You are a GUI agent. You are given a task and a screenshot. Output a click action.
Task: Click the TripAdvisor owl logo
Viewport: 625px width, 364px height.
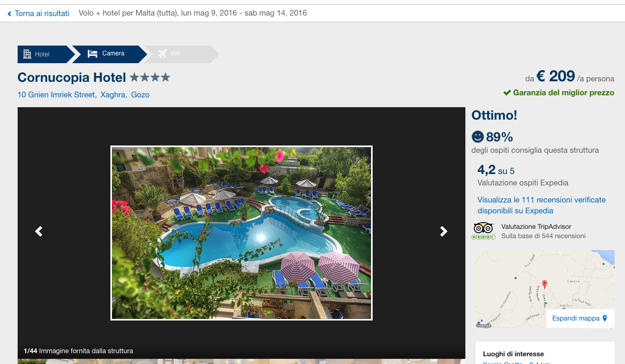484,228
